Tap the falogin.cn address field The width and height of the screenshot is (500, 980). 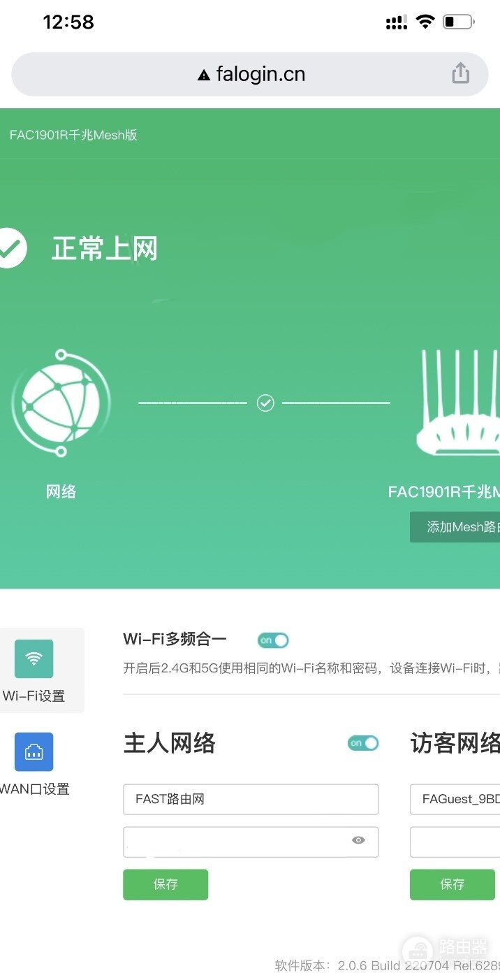coord(250,74)
